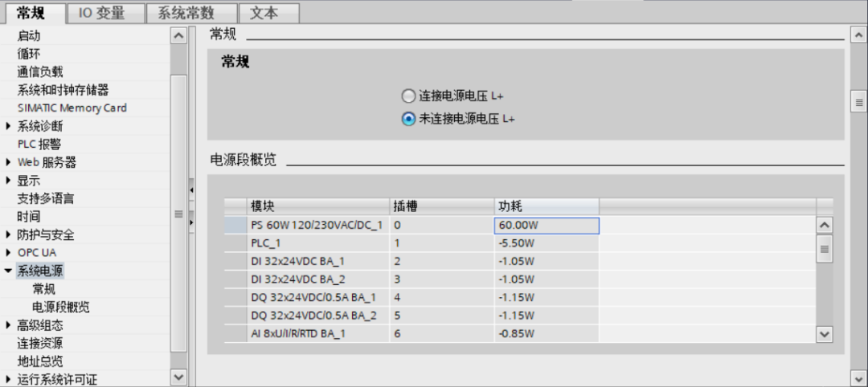Screen dimensions: 868x387
Task: Open the 文本 tab
Action: pos(269,13)
